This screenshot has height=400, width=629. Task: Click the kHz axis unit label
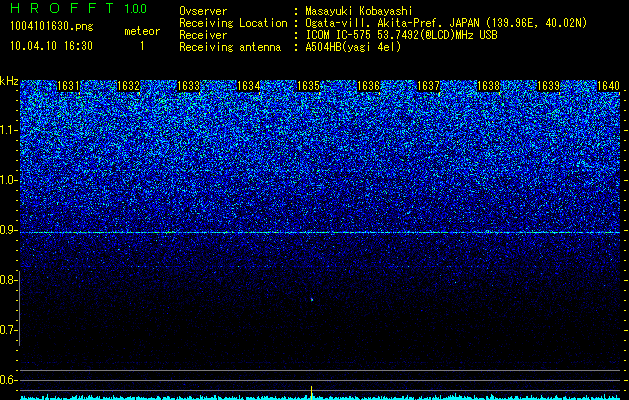coord(9,81)
